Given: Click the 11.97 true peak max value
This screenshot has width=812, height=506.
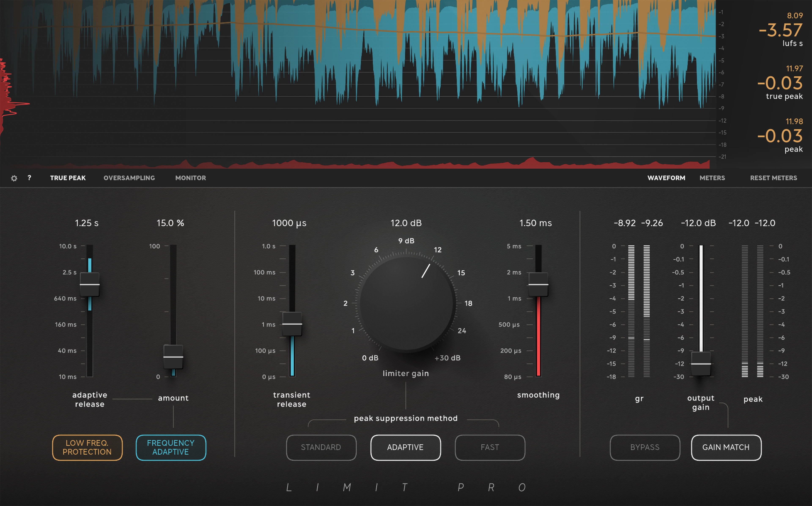Looking at the screenshot, I should 794,69.
